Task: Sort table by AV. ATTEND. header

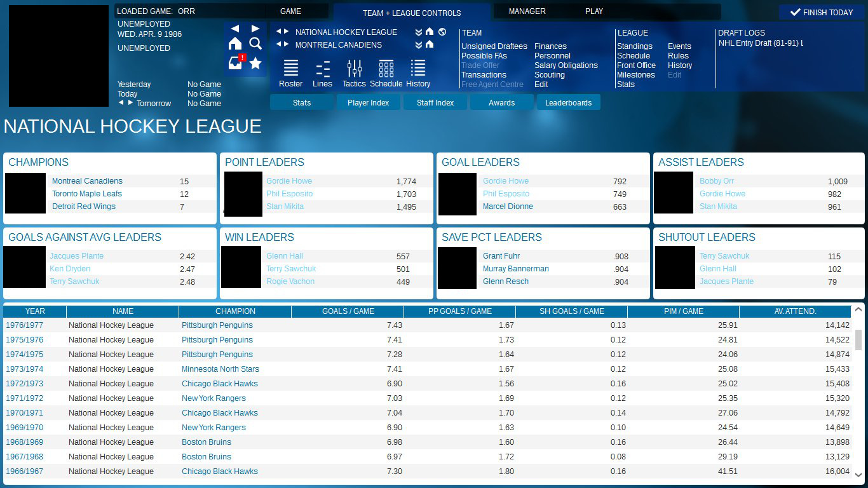Action: click(796, 311)
